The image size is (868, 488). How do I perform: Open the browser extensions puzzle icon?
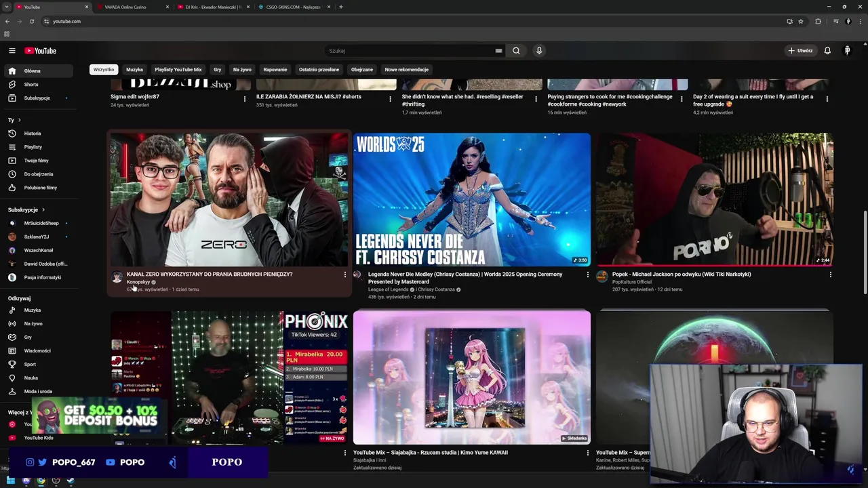coord(818,21)
